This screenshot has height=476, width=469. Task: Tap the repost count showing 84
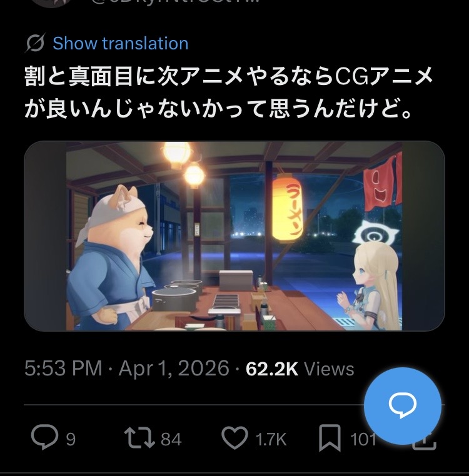click(171, 439)
